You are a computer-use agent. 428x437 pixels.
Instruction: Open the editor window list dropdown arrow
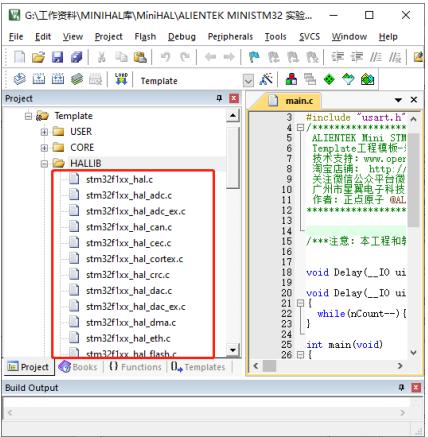click(398, 100)
